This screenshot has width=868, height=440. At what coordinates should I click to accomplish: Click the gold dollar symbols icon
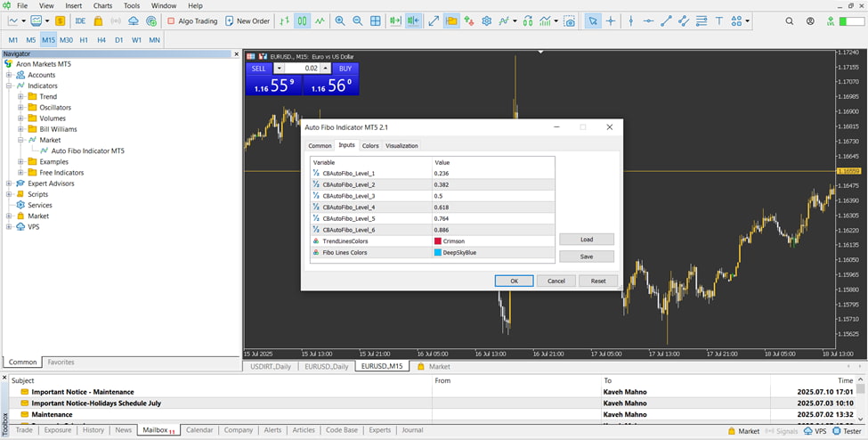(61, 21)
